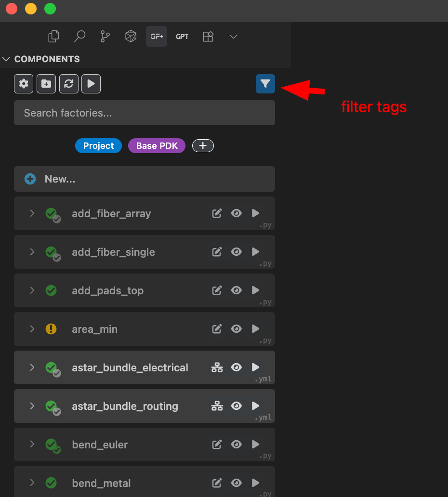
Task: Toggle visibility of add_fiber_array with eye icon
Action: pyautogui.click(x=236, y=213)
